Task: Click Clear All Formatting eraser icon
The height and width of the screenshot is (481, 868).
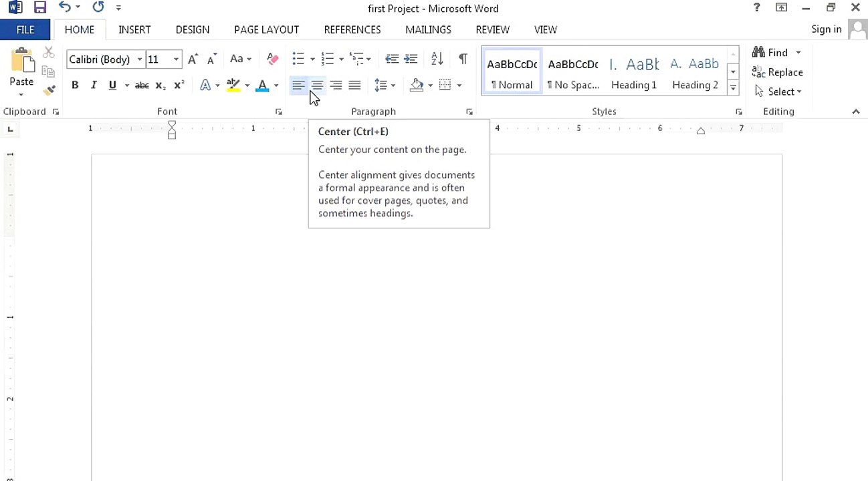Action: (272, 59)
